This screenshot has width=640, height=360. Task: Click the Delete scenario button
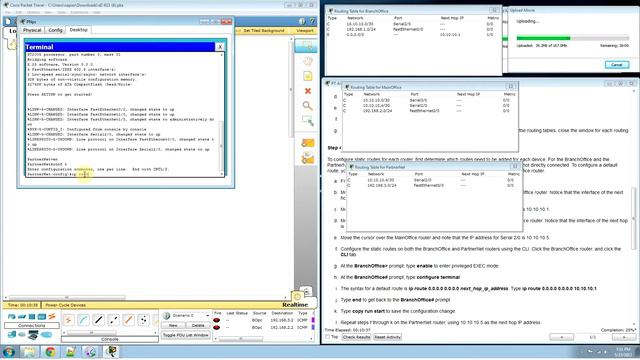(198, 325)
